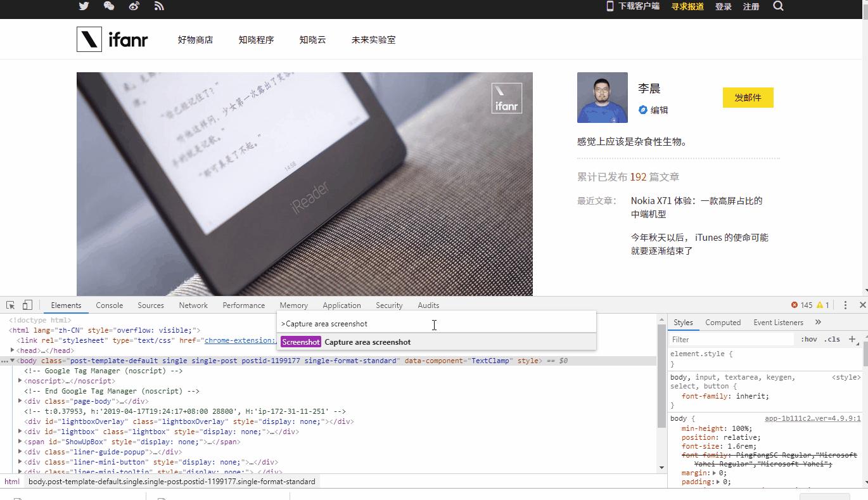Viewport: 868px width, 500px height.
Task: Switch to the Console tab
Action: coord(109,305)
